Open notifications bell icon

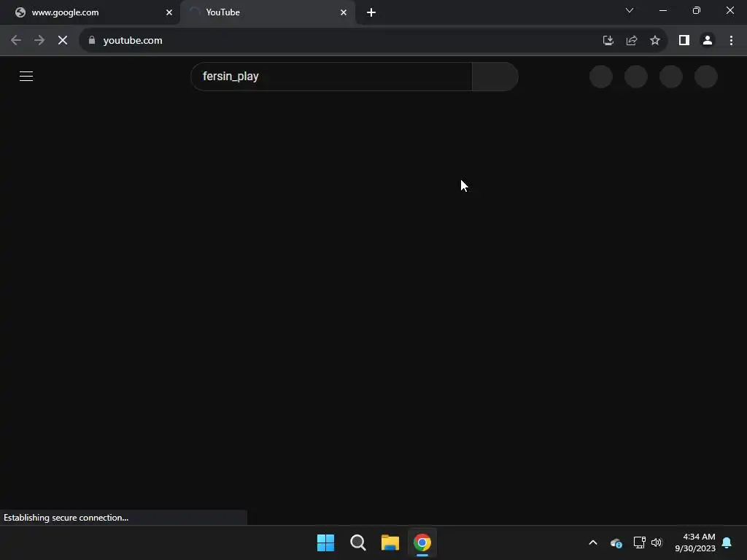[x=727, y=542]
